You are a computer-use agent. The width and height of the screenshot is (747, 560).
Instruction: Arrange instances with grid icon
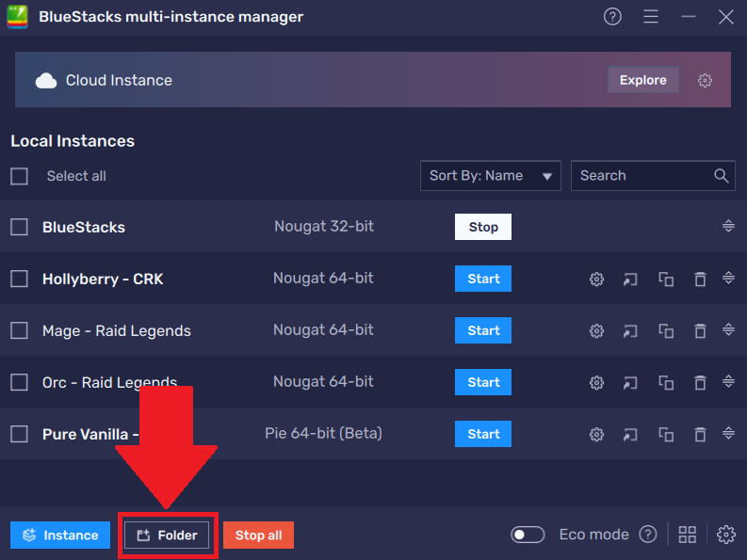(x=688, y=535)
